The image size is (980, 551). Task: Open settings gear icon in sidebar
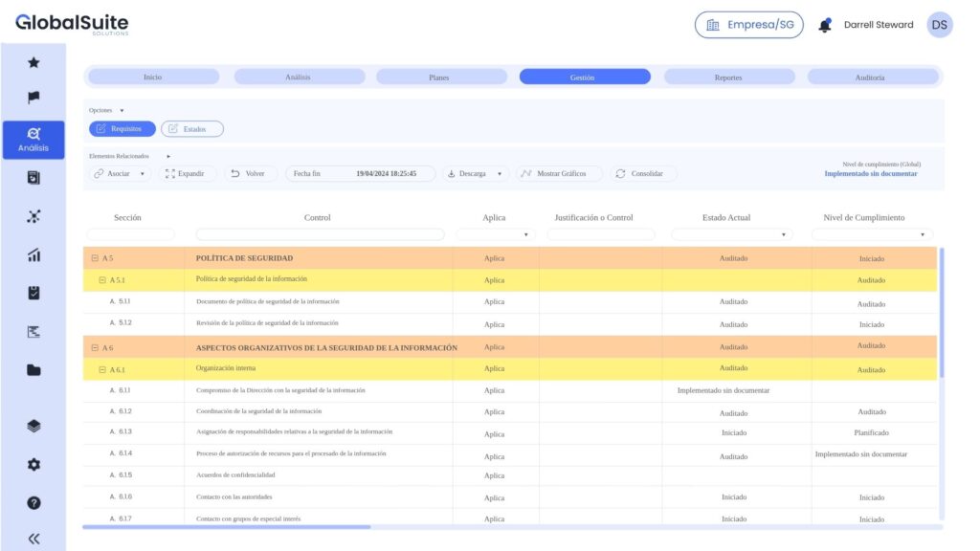(x=33, y=464)
